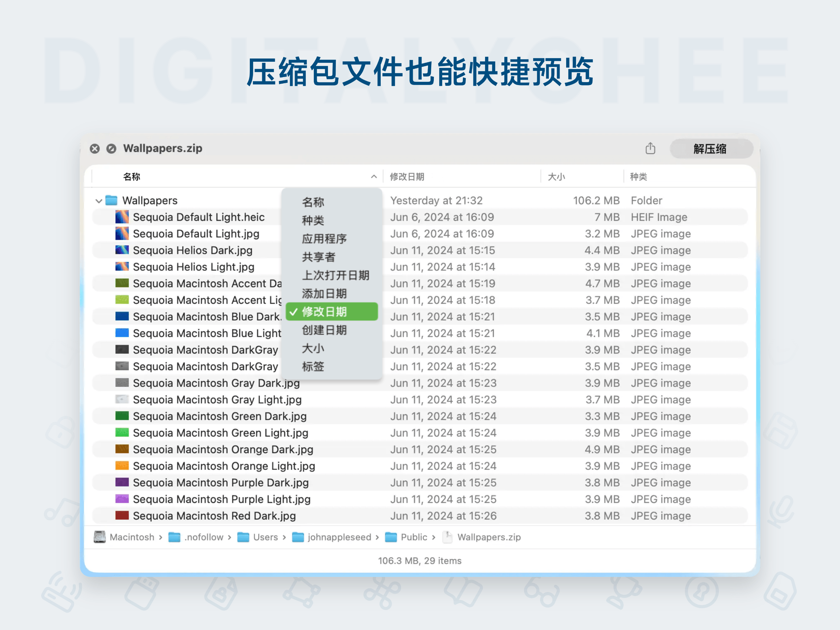Select 大小 from the sort menu
The height and width of the screenshot is (630, 840).
click(313, 348)
